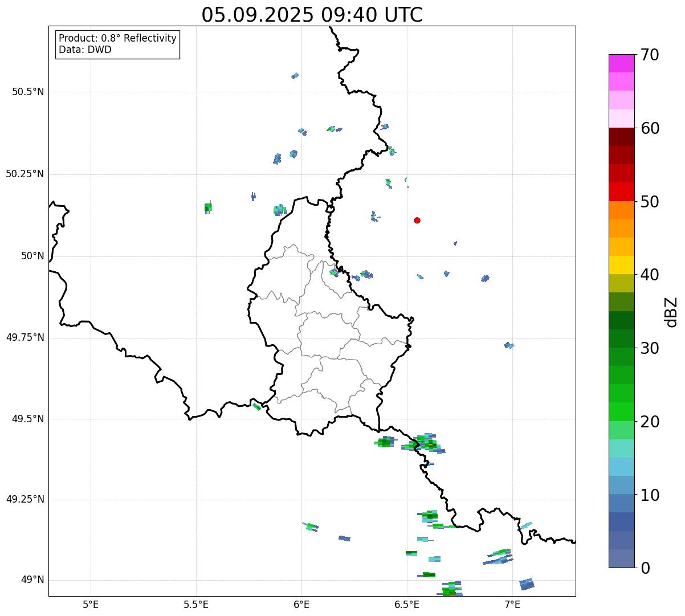685x616 pixels.
Task: Click the 5.5°E longitude axis label
Action: click(196, 604)
